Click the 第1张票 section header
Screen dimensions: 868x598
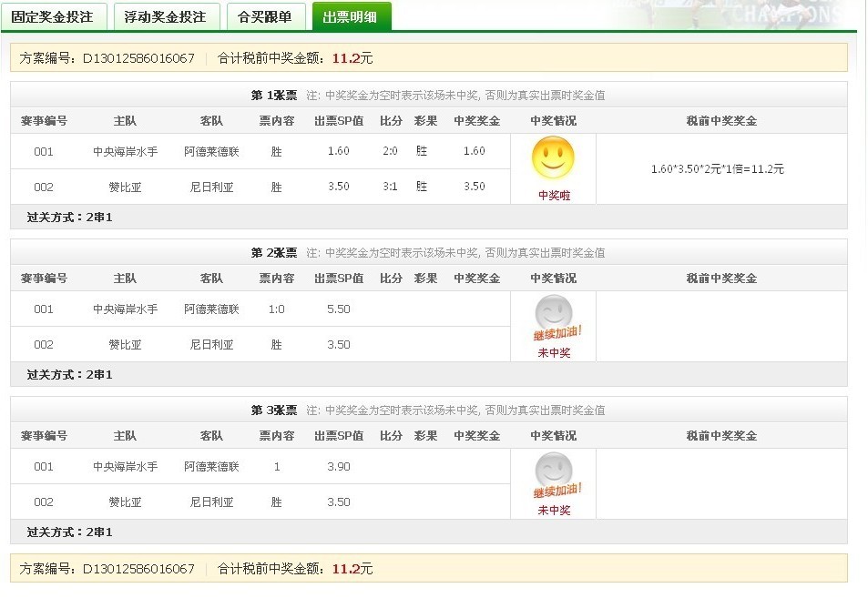pyautogui.click(x=273, y=95)
